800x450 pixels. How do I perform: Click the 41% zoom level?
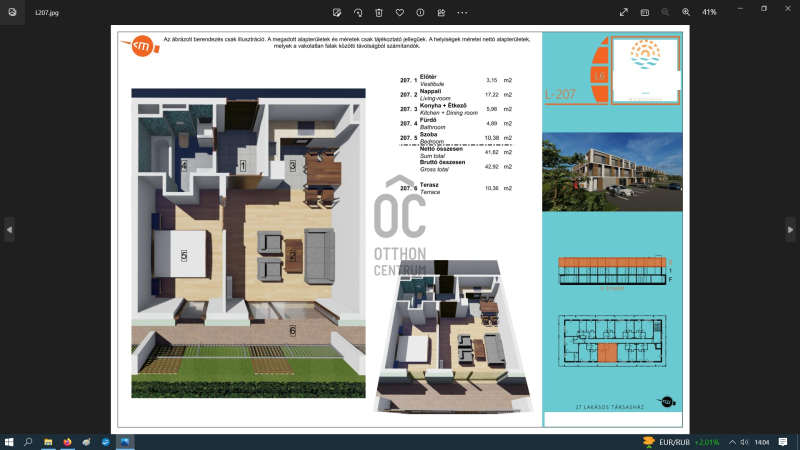click(709, 12)
